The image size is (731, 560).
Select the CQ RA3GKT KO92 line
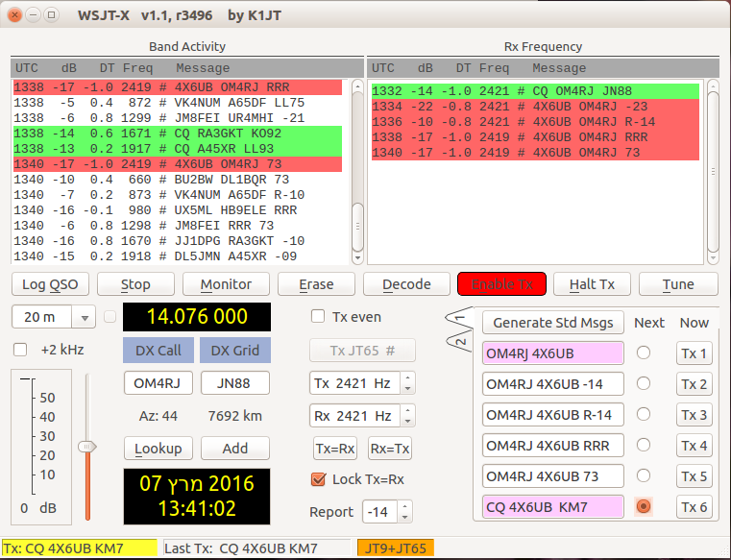point(178,134)
